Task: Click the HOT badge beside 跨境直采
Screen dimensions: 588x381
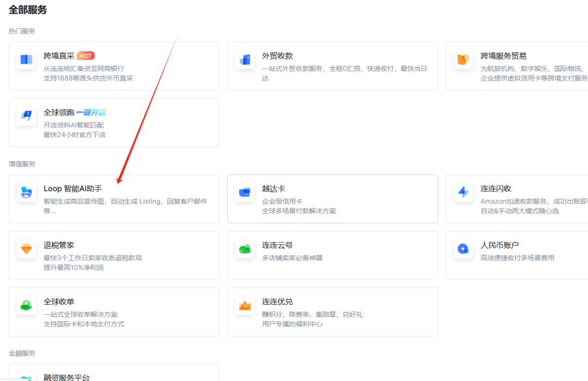Action: pyautogui.click(x=85, y=56)
